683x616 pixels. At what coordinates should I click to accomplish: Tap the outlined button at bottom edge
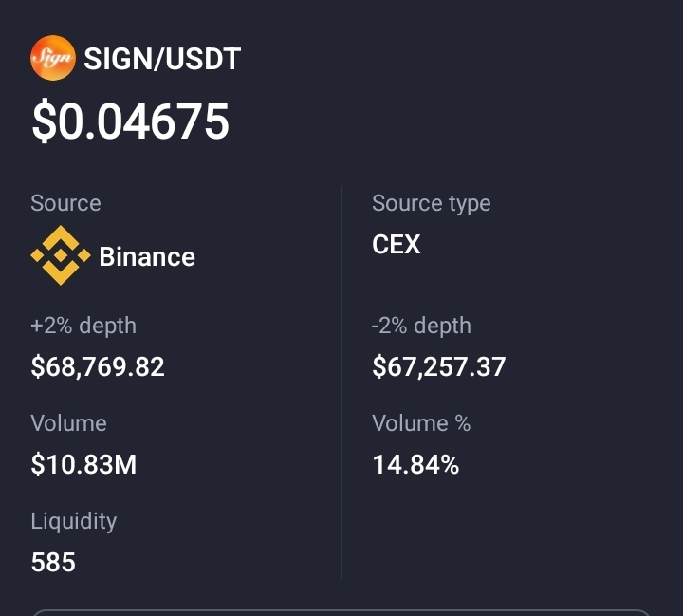[341, 612]
